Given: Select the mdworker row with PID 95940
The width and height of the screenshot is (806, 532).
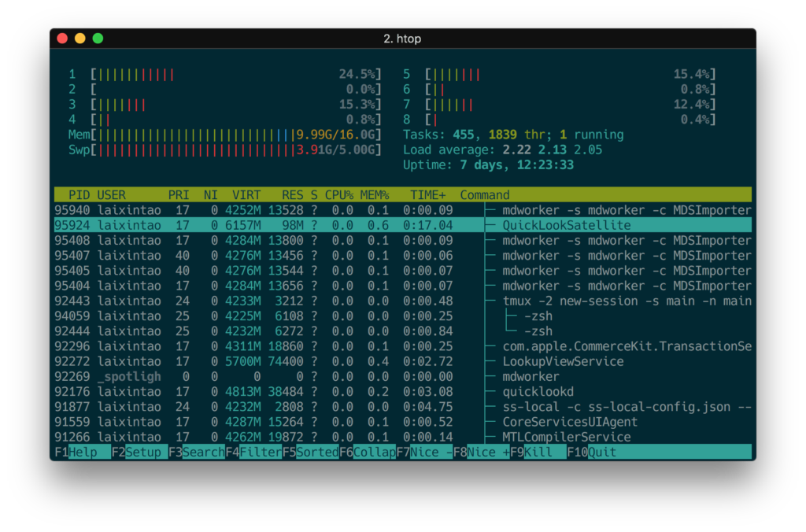Looking at the screenshot, I should point(403,210).
